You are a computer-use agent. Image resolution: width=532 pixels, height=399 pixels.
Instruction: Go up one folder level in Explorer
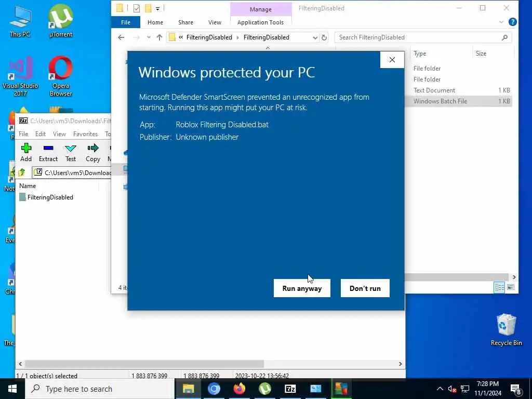pos(159,37)
